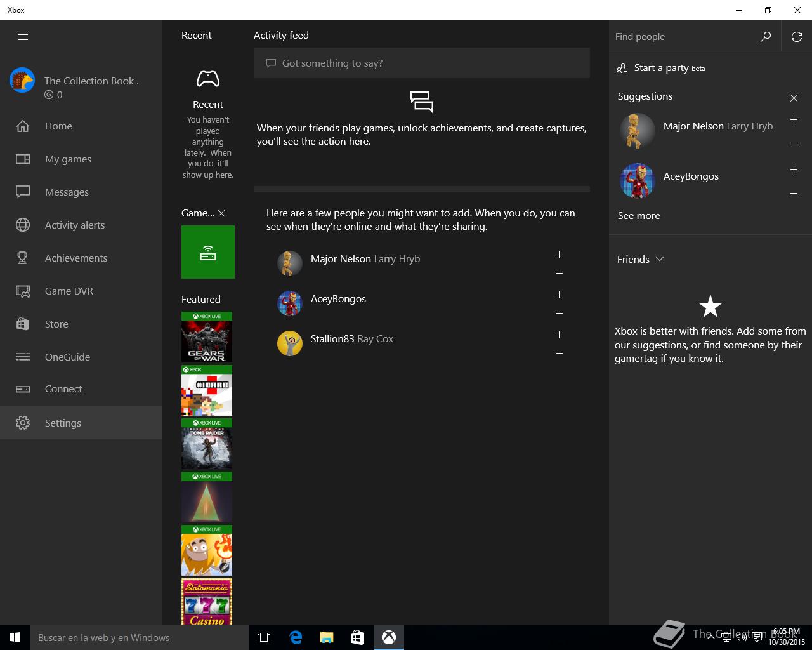Click the Activity alerts globe icon
The height and width of the screenshot is (650, 812).
coord(23,225)
